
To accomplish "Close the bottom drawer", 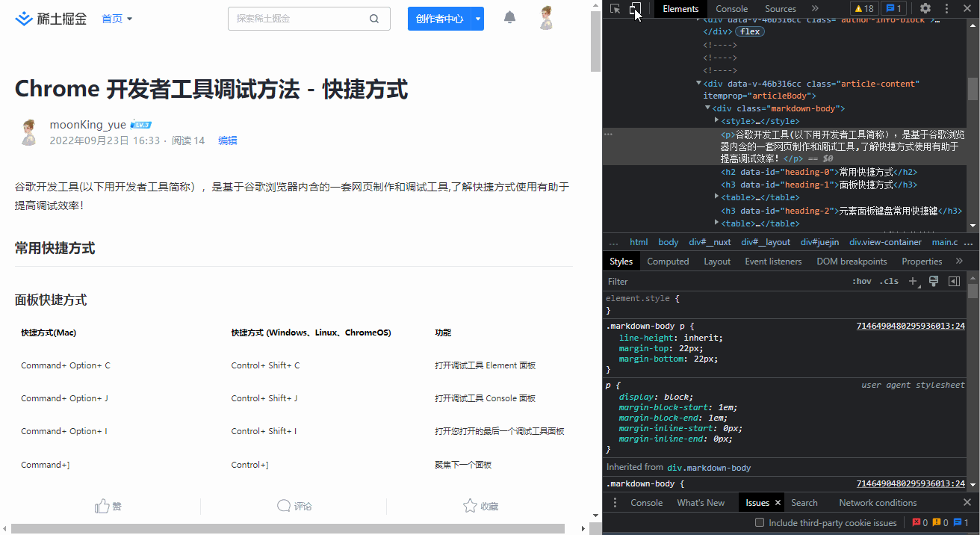I will [967, 503].
